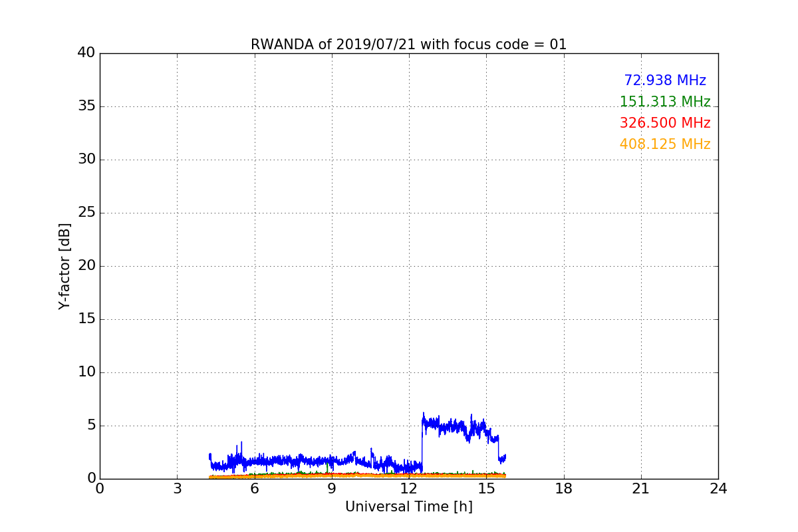Select the 151.313 MHz legend label
Image resolution: width=798 pixels, height=532 pixels.
pyautogui.click(x=665, y=102)
